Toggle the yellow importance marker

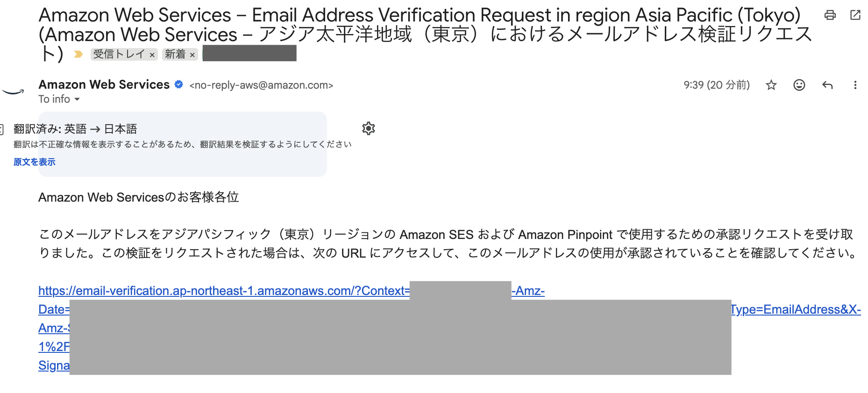click(x=78, y=55)
